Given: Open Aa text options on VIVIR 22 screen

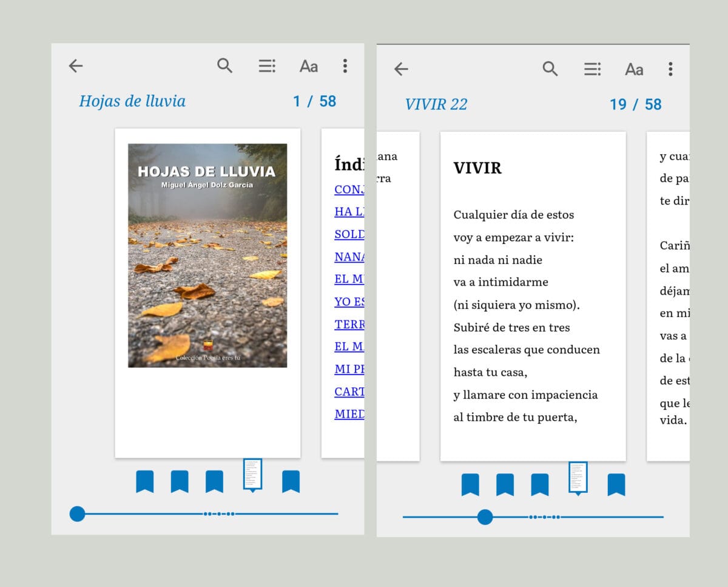Looking at the screenshot, I should [634, 70].
